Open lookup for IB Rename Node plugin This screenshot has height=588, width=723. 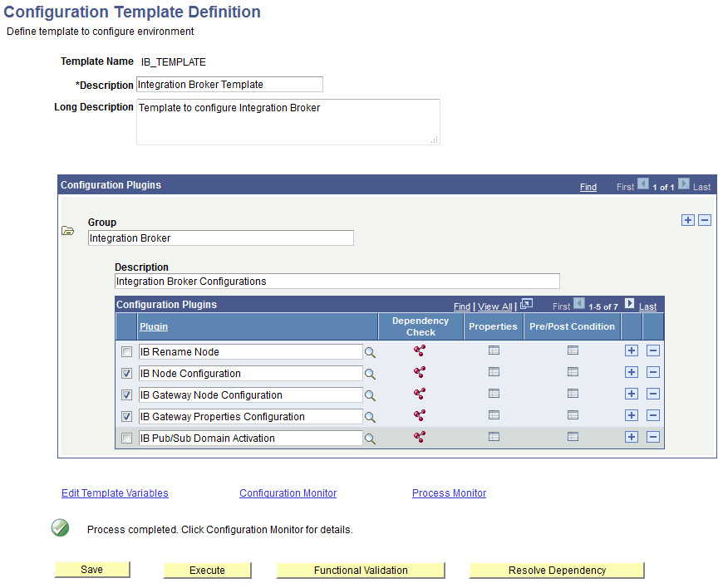coord(370,351)
